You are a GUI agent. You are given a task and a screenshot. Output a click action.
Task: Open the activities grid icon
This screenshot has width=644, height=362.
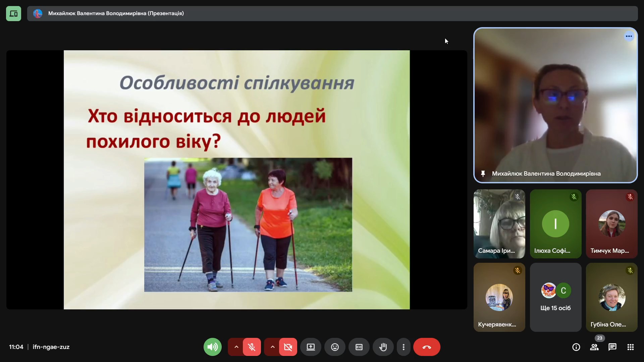click(x=630, y=347)
